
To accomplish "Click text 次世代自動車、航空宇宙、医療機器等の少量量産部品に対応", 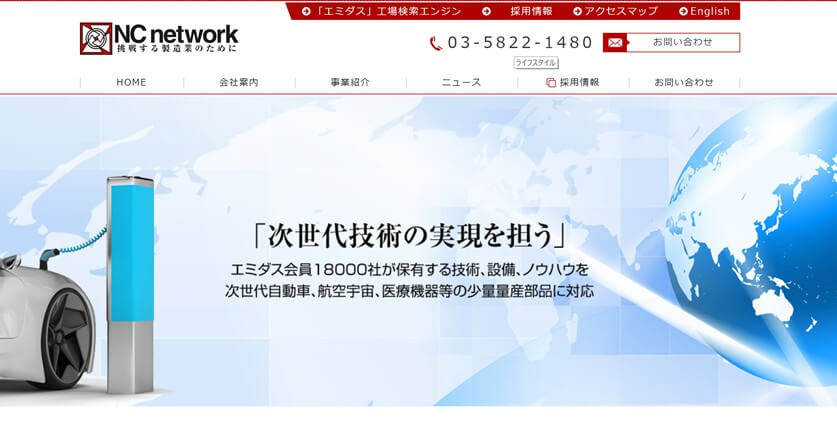I will 409,292.
